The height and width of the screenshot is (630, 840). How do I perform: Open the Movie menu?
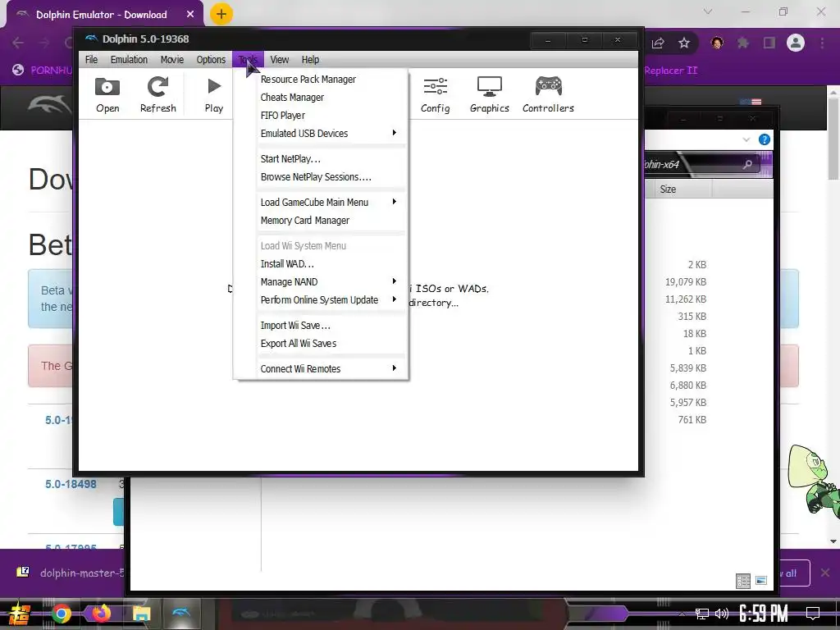[x=172, y=59]
